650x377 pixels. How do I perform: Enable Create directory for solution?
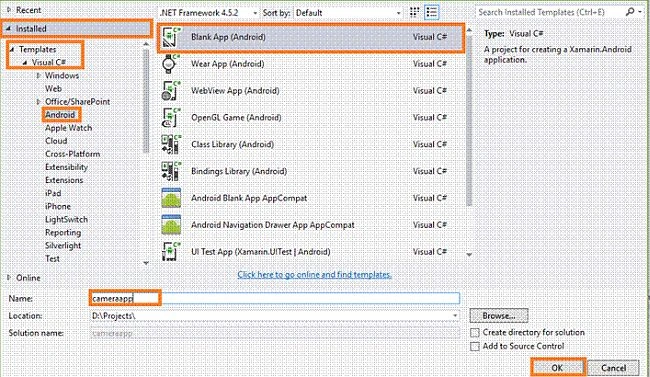[x=475, y=333]
